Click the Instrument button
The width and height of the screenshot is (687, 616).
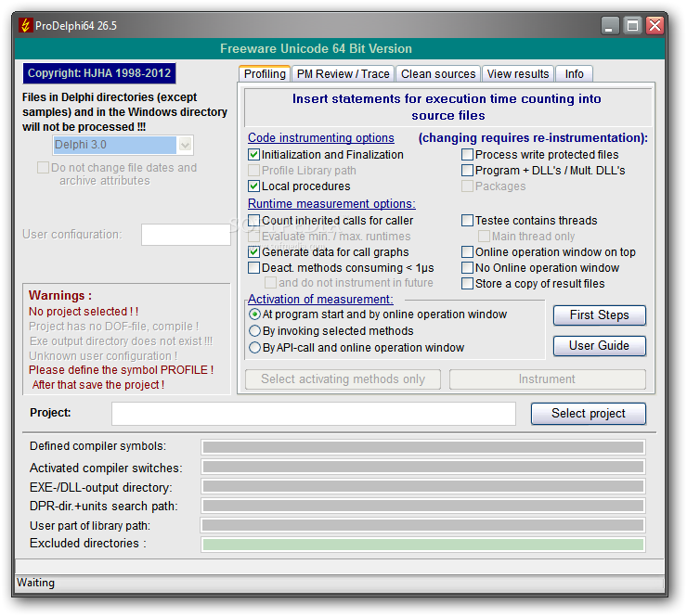pos(547,379)
